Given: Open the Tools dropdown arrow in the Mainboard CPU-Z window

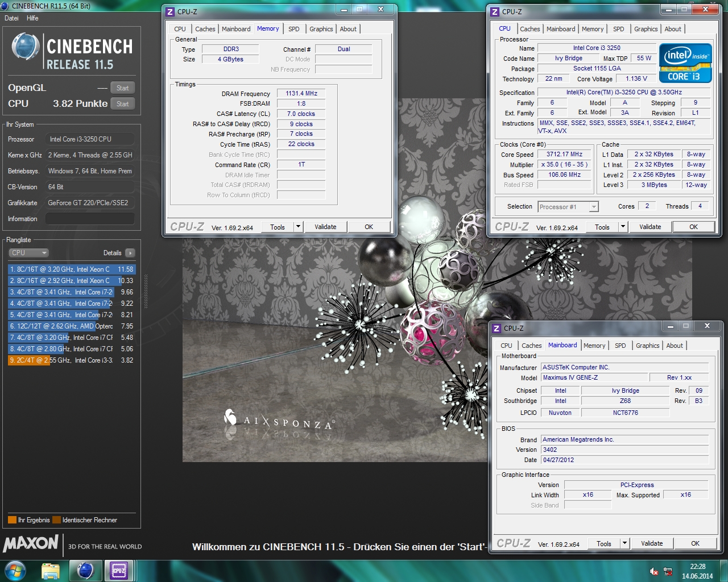Looking at the screenshot, I should click(624, 543).
